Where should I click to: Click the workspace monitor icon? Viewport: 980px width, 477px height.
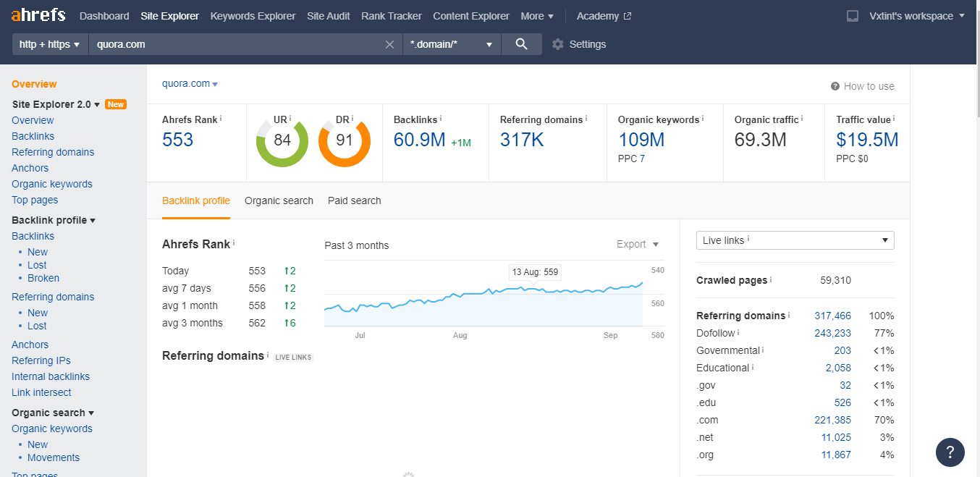(853, 16)
